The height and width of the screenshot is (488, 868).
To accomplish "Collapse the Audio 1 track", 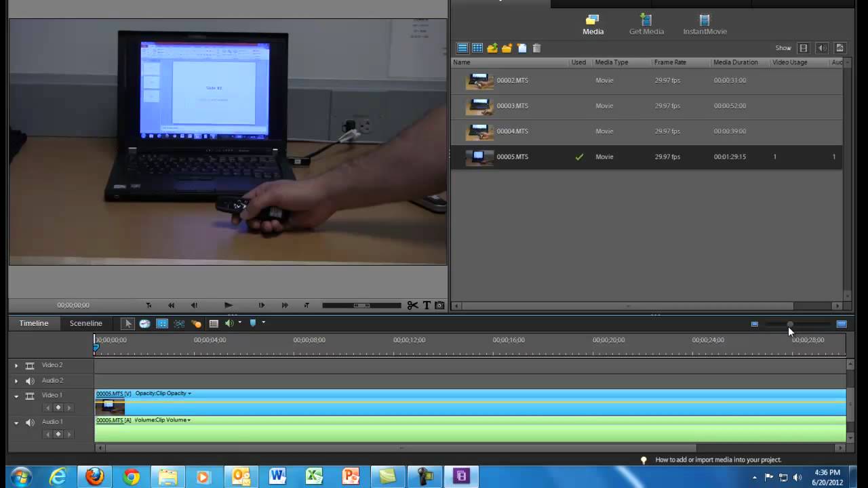I will click(16, 422).
